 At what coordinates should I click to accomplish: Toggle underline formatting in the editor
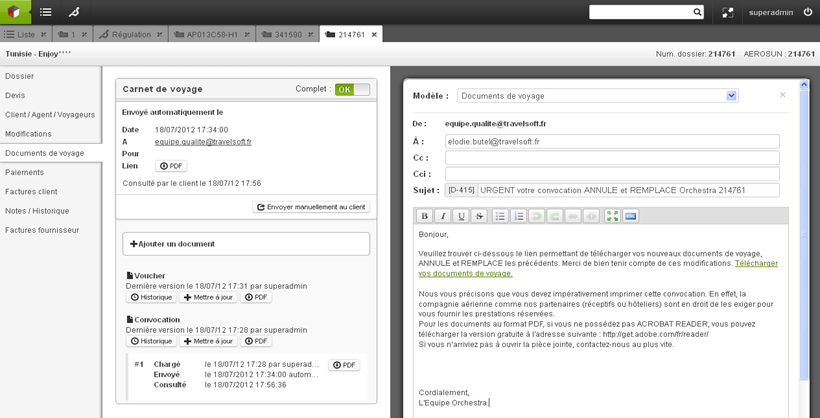(x=461, y=216)
